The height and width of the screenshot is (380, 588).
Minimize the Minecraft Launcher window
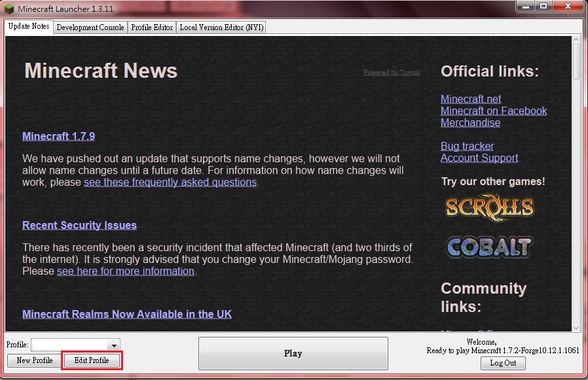click(526, 7)
